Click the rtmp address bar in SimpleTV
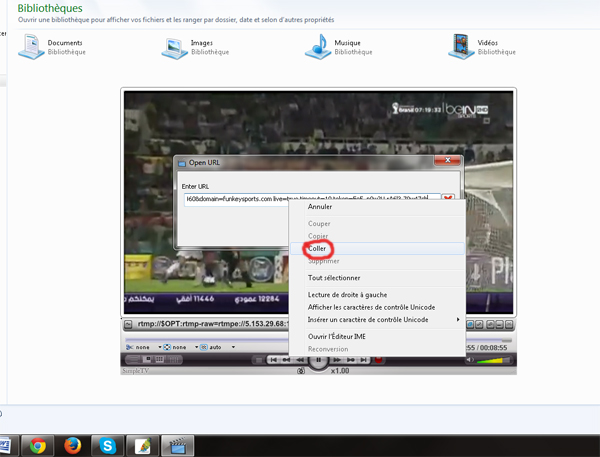 [x=212, y=324]
